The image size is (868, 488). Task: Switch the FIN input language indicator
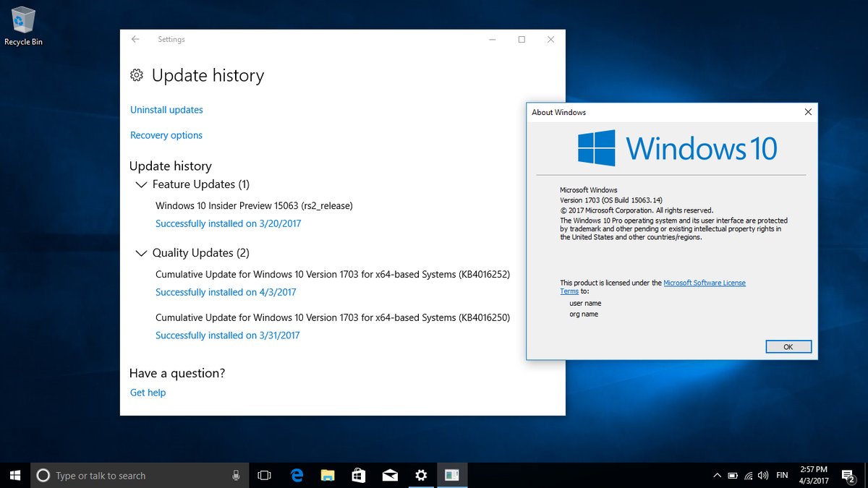(782, 475)
